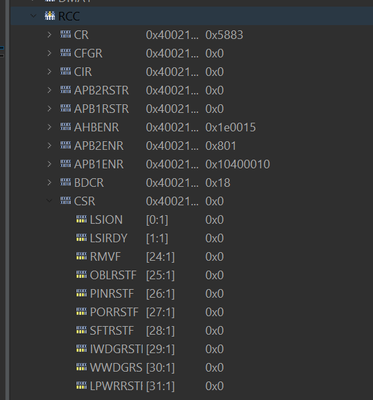
Task: Click the CSR register icon
Action: pyautogui.click(x=65, y=200)
